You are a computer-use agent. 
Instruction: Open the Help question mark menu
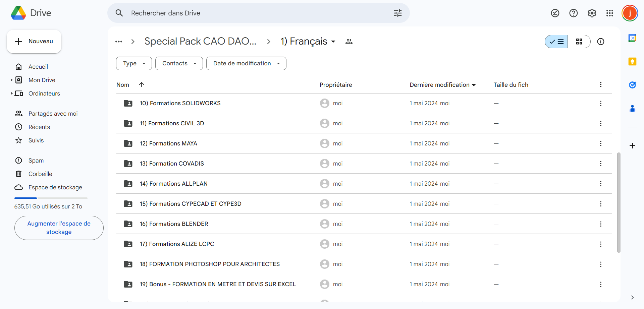coord(574,13)
